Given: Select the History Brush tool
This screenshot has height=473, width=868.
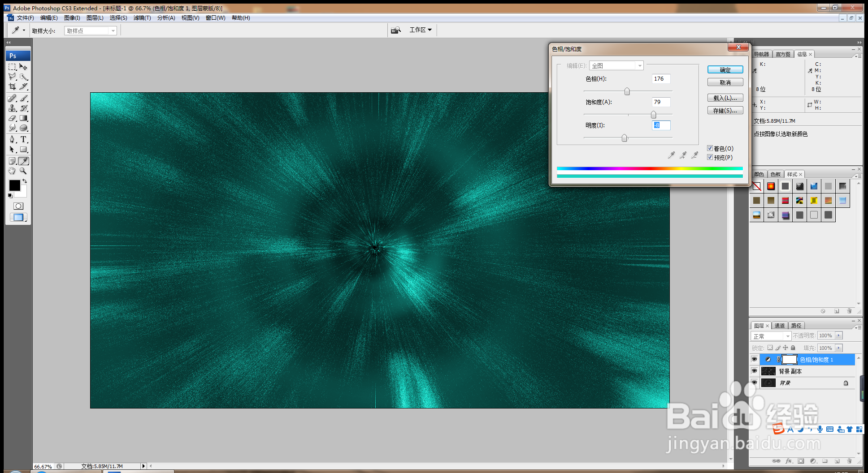Looking at the screenshot, I should pos(24,108).
